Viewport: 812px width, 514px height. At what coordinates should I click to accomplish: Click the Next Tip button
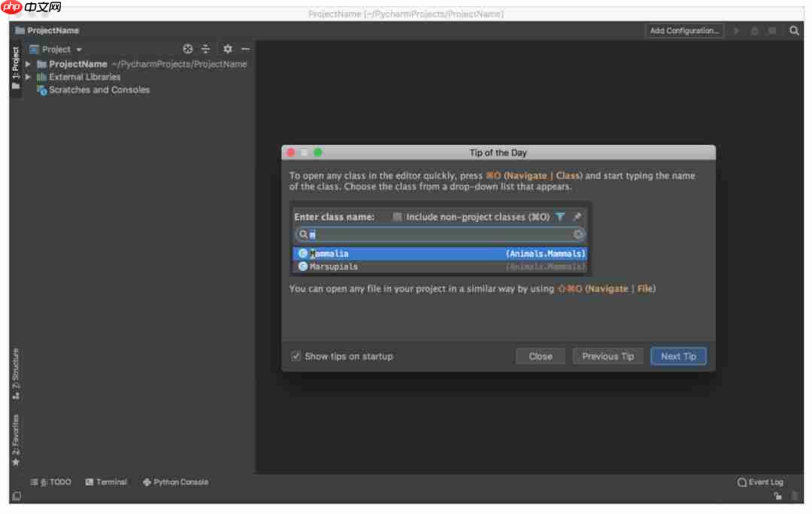(677, 356)
